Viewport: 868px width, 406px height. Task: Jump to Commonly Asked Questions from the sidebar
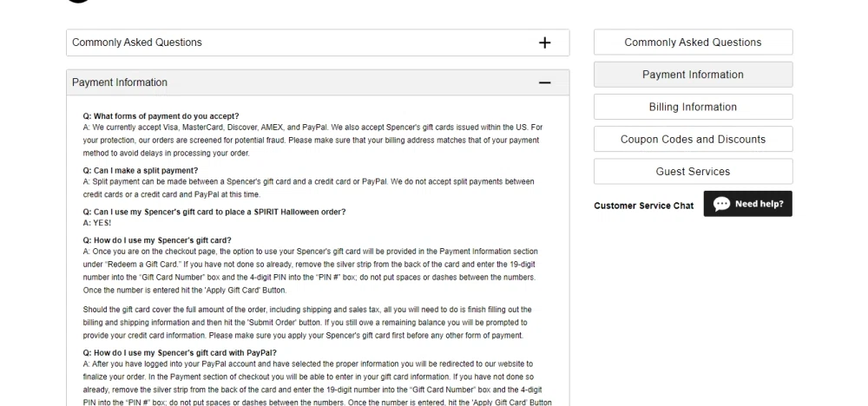693,43
